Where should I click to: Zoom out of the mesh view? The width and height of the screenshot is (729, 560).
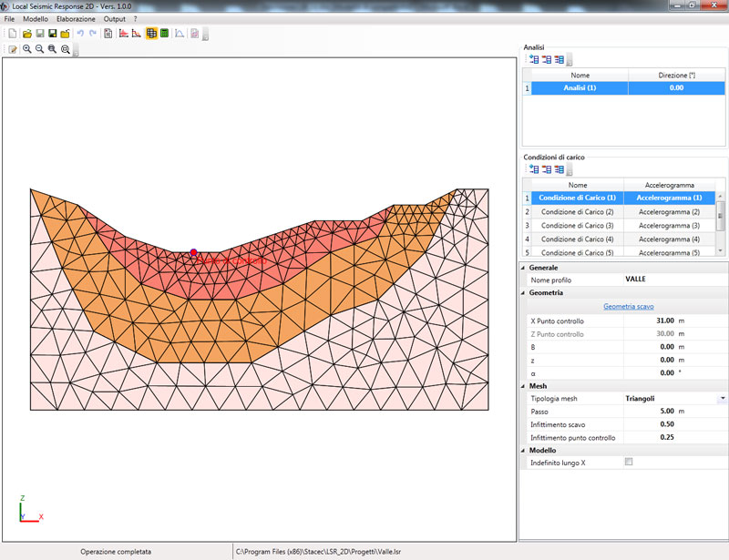click(39, 49)
